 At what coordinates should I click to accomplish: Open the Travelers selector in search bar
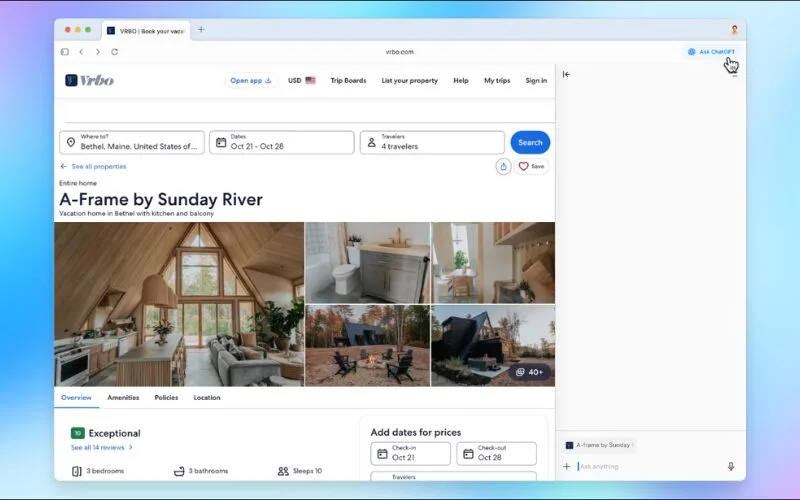(432, 142)
